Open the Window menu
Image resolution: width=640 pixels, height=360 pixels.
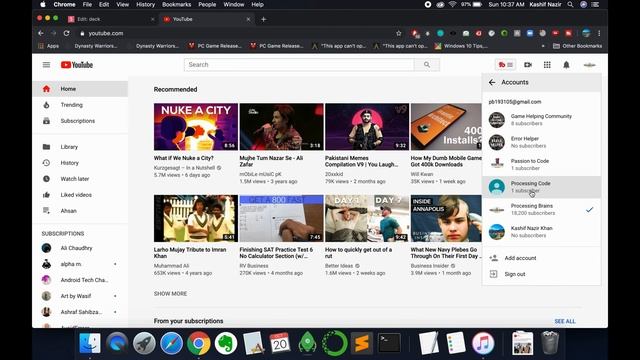[x=233, y=4]
